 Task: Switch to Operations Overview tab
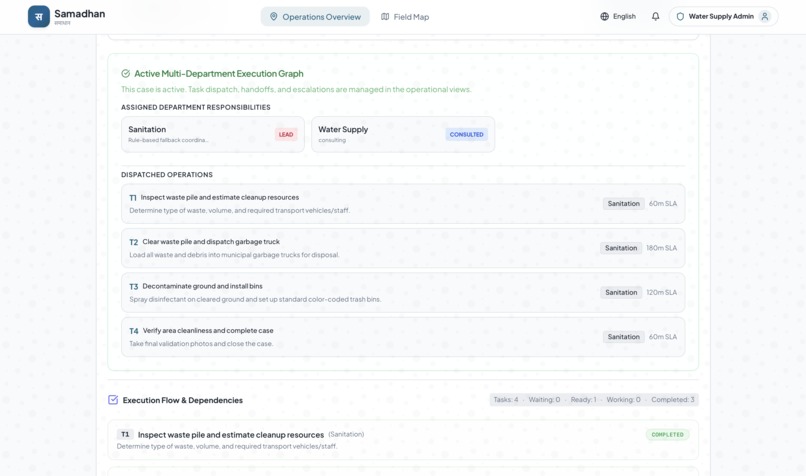click(x=315, y=16)
